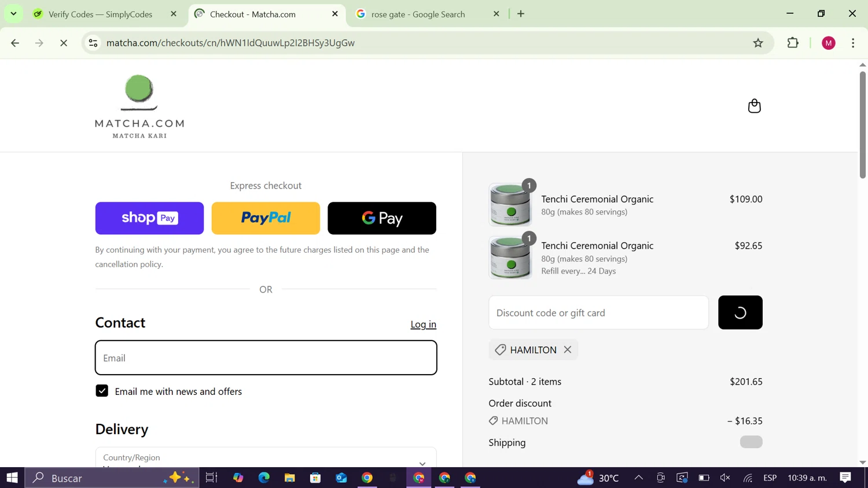This screenshot has width=868, height=488.
Task: Go back to previous page
Action: click(x=15, y=43)
